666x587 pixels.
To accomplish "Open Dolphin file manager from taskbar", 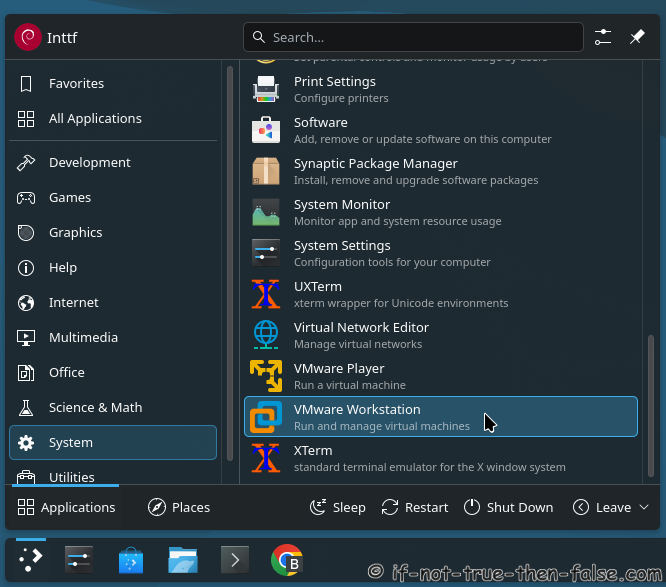I will [183, 560].
